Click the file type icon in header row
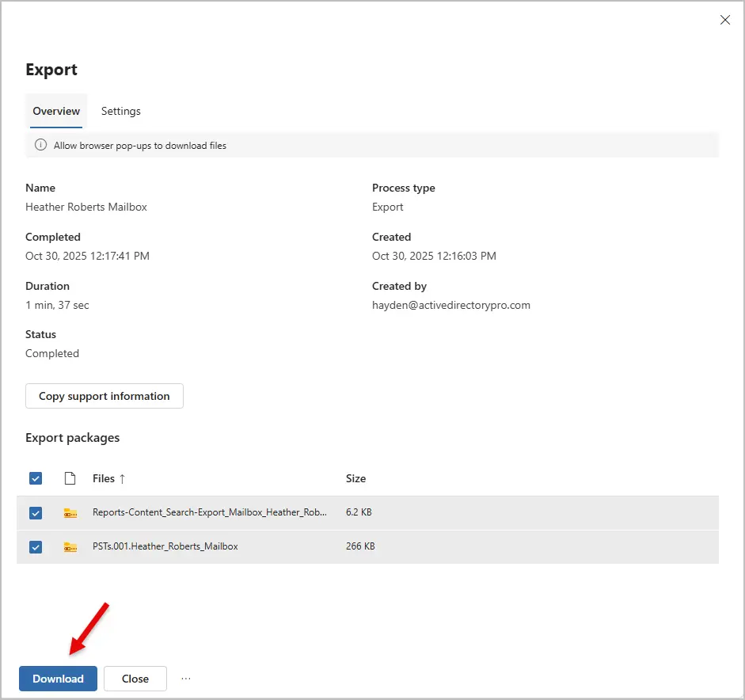This screenshot has height=700, width=745. tap(70, 478)
